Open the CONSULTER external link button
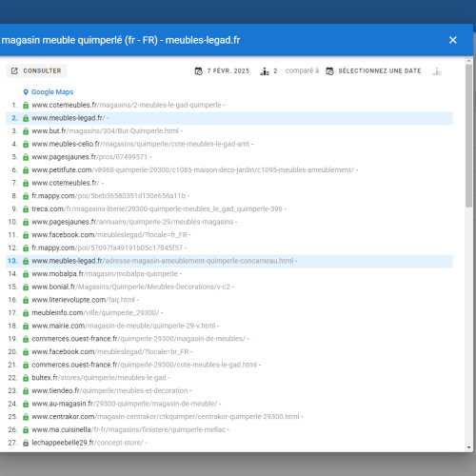 click(x=36, y=70)
